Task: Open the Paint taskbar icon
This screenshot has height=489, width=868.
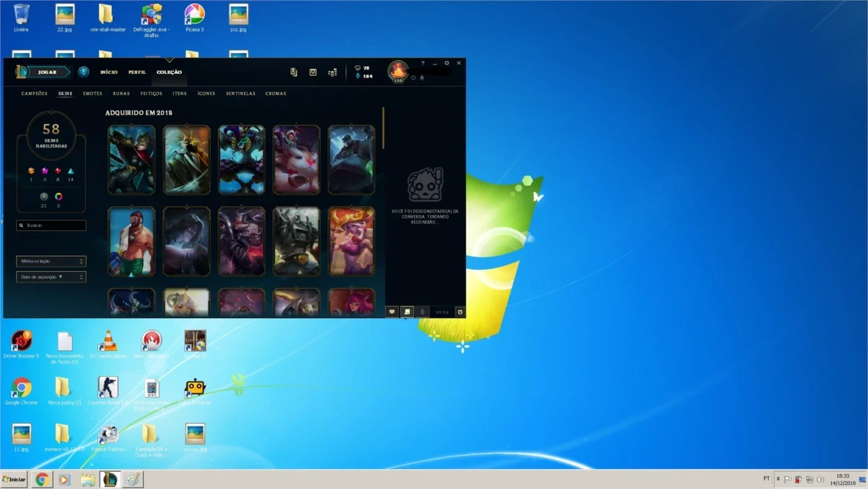Action: pos(133,479)
